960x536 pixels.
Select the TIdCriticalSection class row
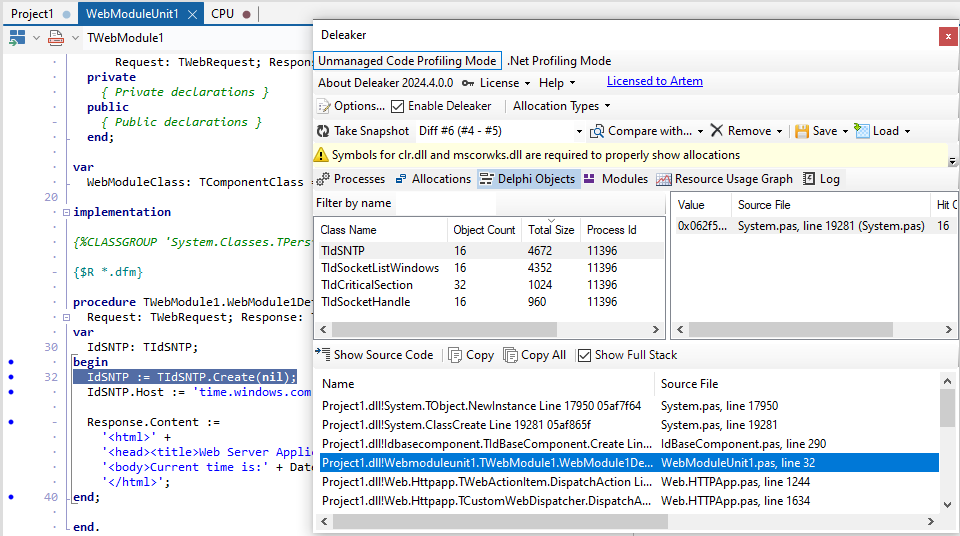[489, 285]
